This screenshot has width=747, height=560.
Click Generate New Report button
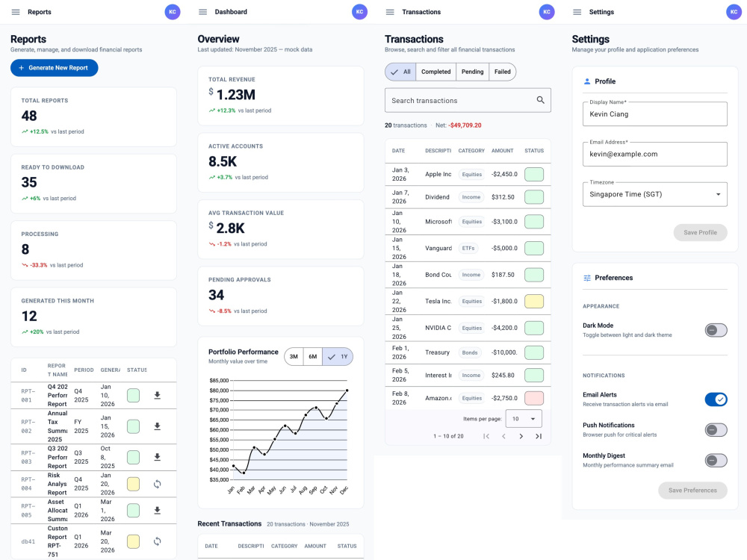pos(55,68)
